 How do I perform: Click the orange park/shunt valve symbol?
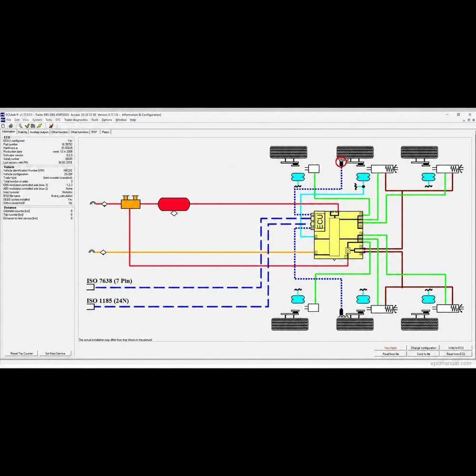click(130, 202)
